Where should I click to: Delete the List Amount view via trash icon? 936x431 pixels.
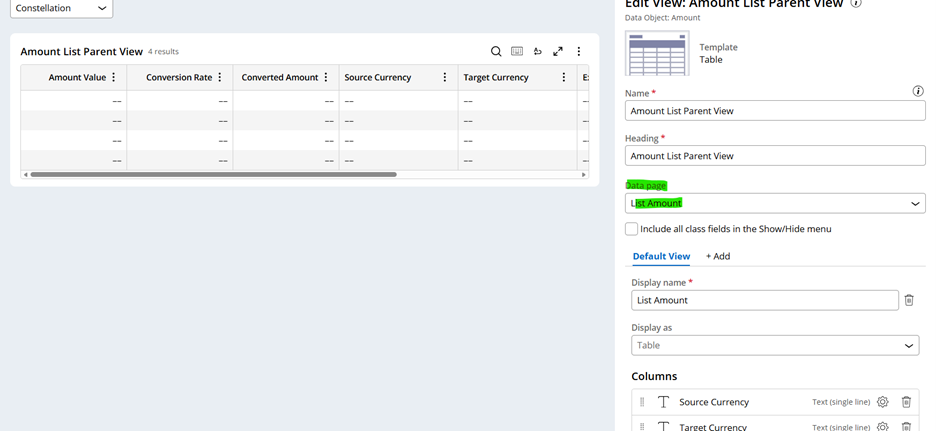909,300
